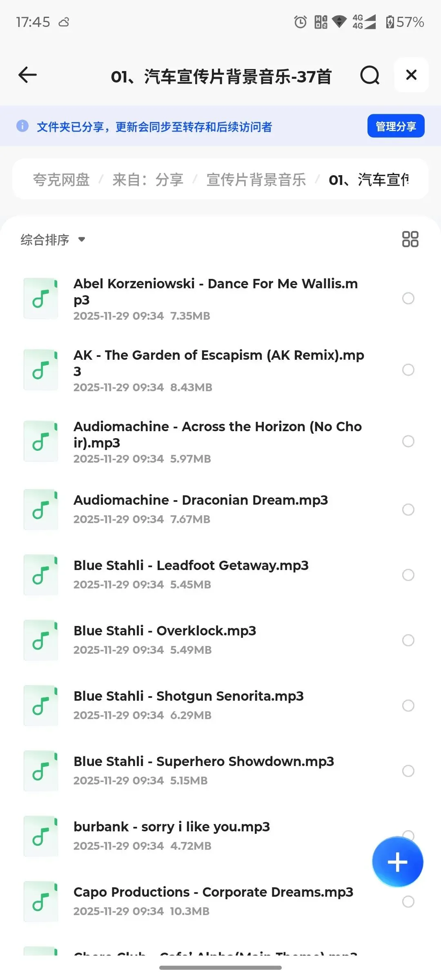Screen dimensions: 441x980
Task: Open search with the magnifier icon
Action: click(x=370, y=75)
